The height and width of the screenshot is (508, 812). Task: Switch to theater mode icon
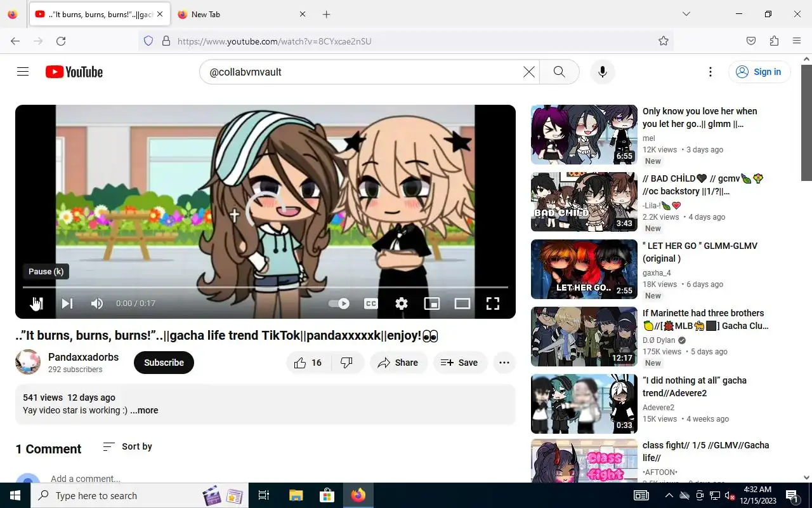click(462, 304)
